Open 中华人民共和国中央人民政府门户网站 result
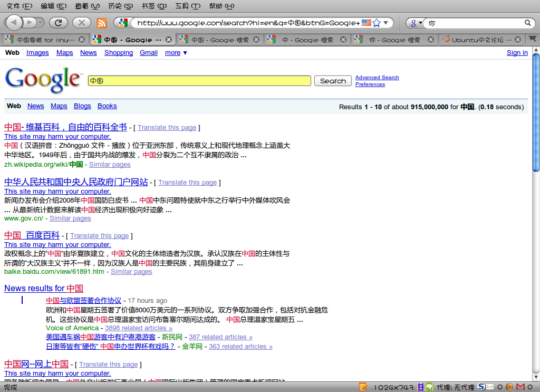The image size is (540, 392). tap(76, 182)
